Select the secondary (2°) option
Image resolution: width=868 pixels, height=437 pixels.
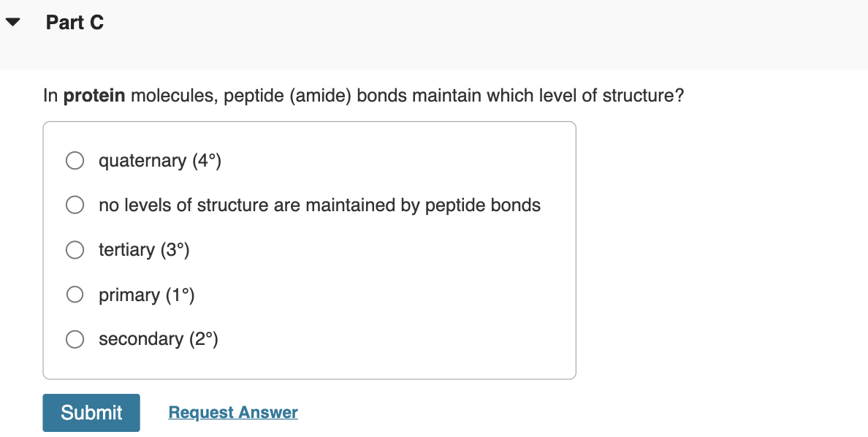pyautogui.click(x=75, y=339)
